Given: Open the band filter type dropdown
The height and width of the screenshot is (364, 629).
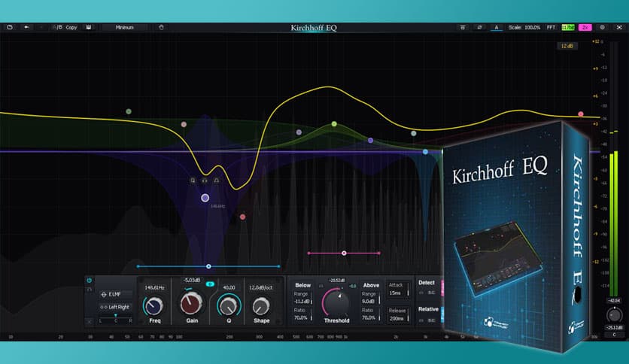Looking at the screenshot, I should (x=116, y=294).
